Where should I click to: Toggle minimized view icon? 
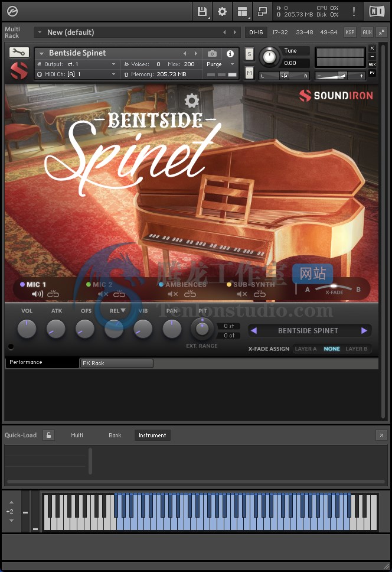(262, 12)
